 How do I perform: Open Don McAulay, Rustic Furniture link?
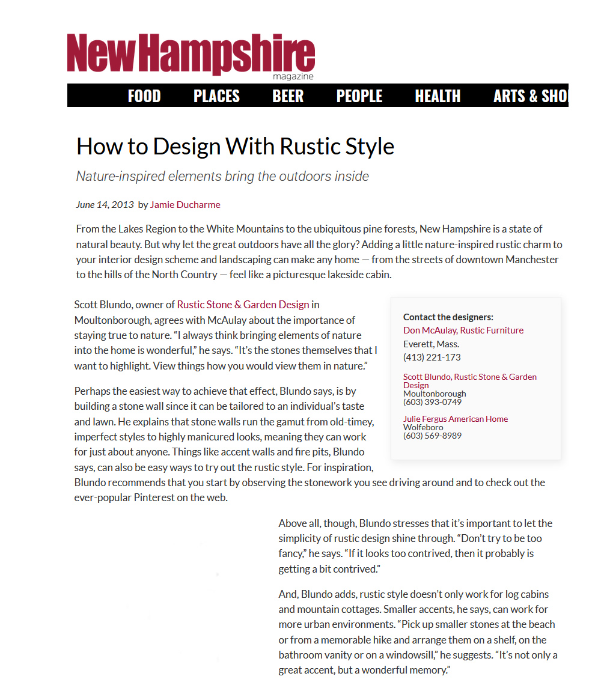click(463, 330)
